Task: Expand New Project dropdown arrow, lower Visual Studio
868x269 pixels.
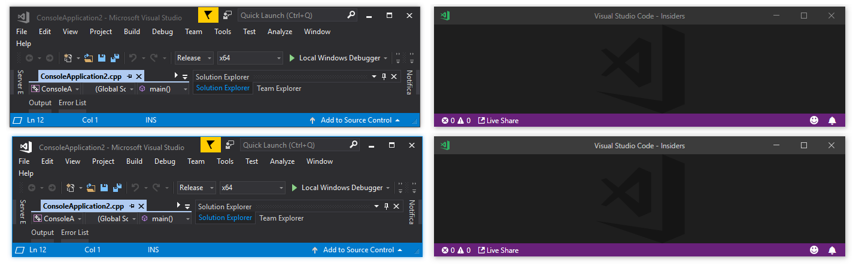Action: pos(81,188)
